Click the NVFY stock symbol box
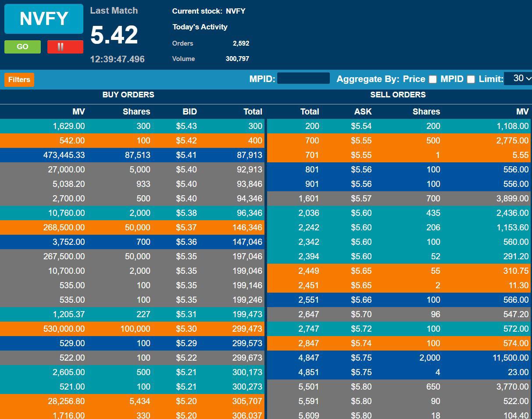 point(44,19)
